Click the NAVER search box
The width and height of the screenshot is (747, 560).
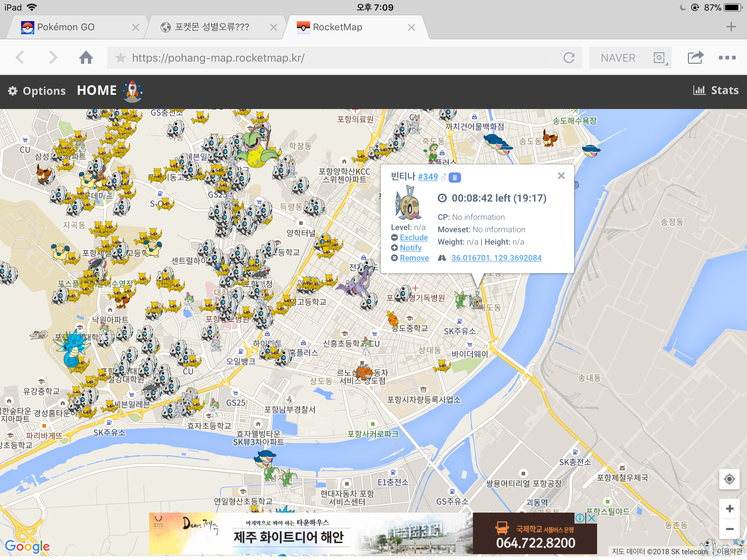(x=618, y=58)
